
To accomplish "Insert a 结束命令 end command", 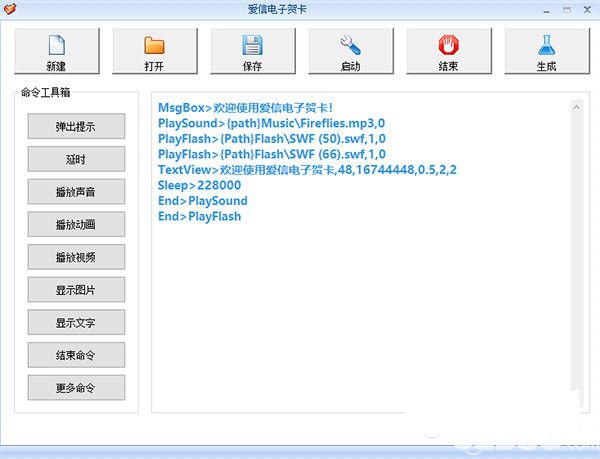I will tap(76, 355).
